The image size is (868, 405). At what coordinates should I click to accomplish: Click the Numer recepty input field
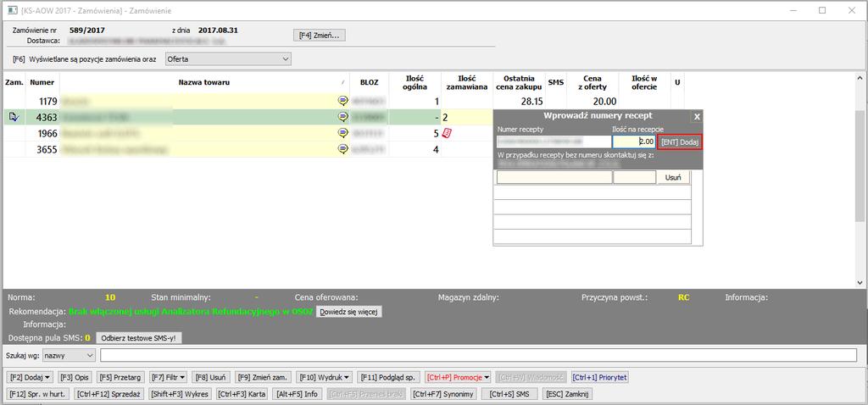[553, 141]
